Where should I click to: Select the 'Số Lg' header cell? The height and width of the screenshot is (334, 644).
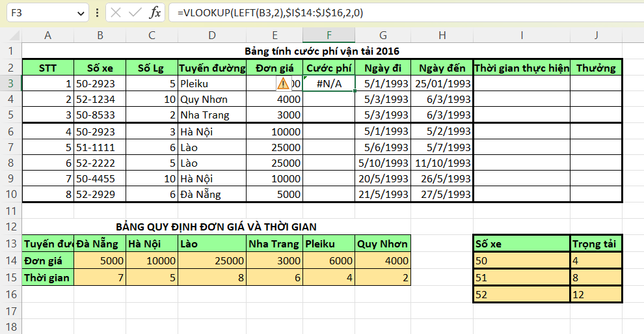pos(152,68)
